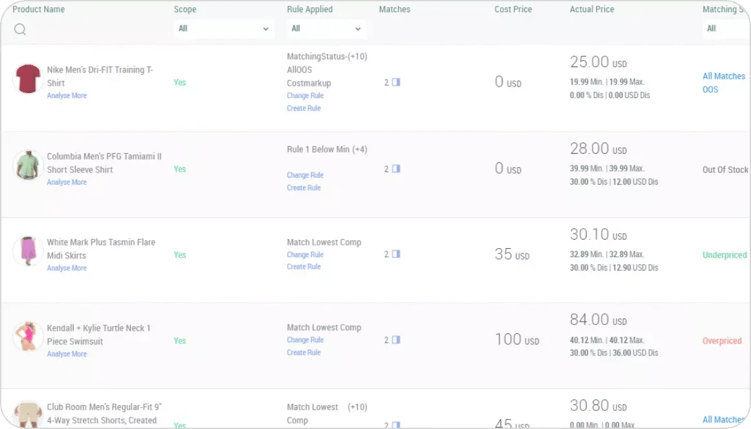Screen dimensions: 751x429
Task: Click the 40.12 Min | 40.12 Max text
Action: tap(607, 340)
